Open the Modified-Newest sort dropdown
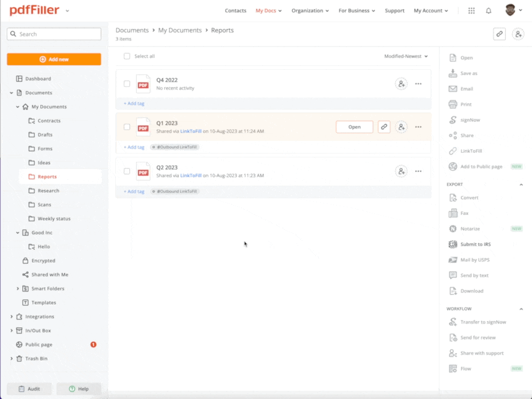The width and height of the screenshot is (532, 399). 406,56
